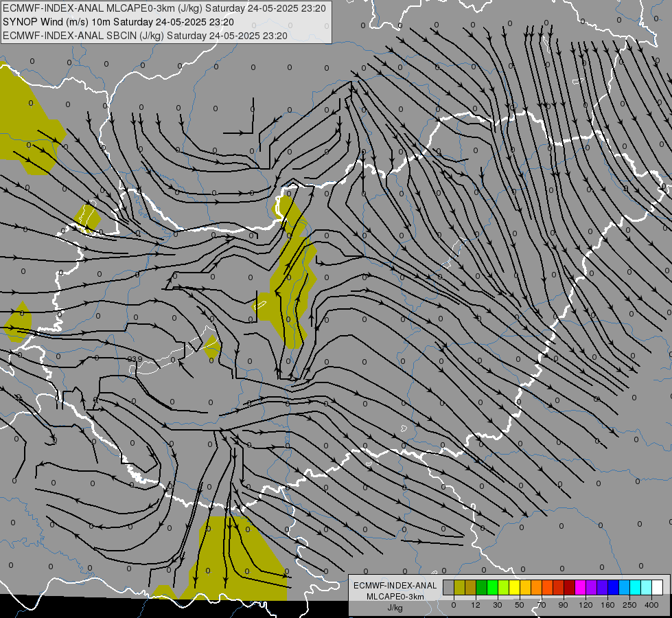
Task: Click the 'ECMWF-INDEX-ANAL SBCIN (J/kg)' title line
Action: tap(145, 36)
